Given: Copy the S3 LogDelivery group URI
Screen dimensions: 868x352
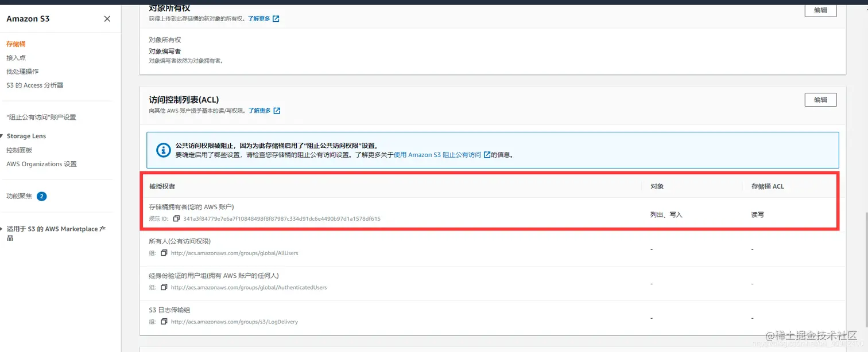Looking at the screenshot, I should click(x=164, y=322).
